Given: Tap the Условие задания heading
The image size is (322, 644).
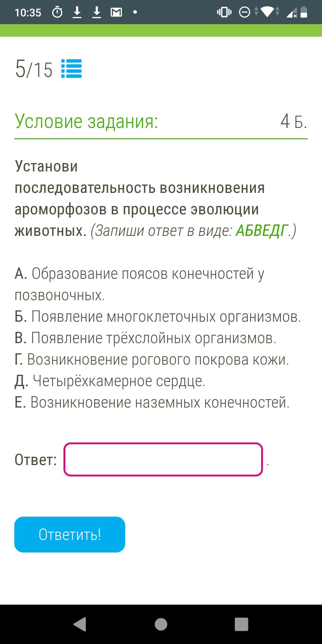Looking at the screenshot, I should 86,121.
